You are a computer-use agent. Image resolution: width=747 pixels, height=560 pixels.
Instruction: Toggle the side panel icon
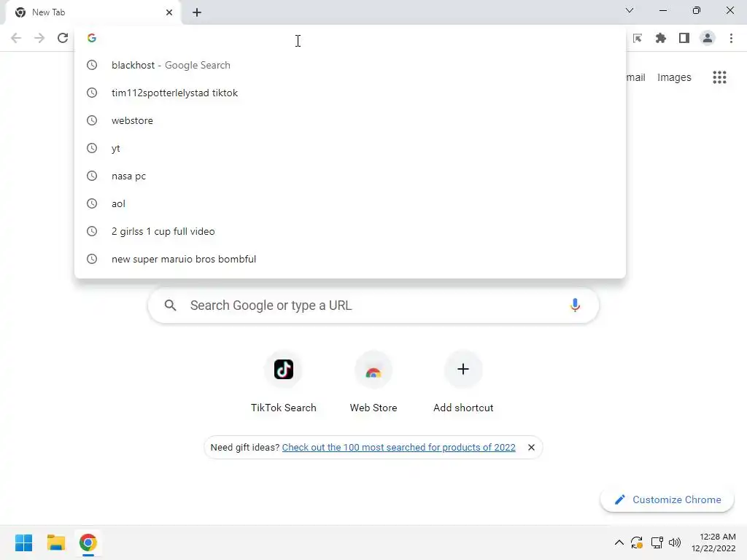coord(684,38)
